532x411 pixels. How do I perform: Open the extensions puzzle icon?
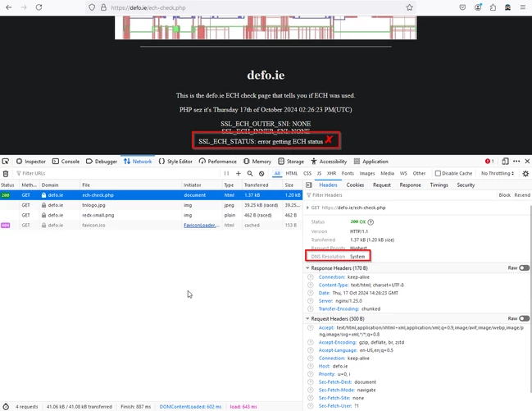493,7
